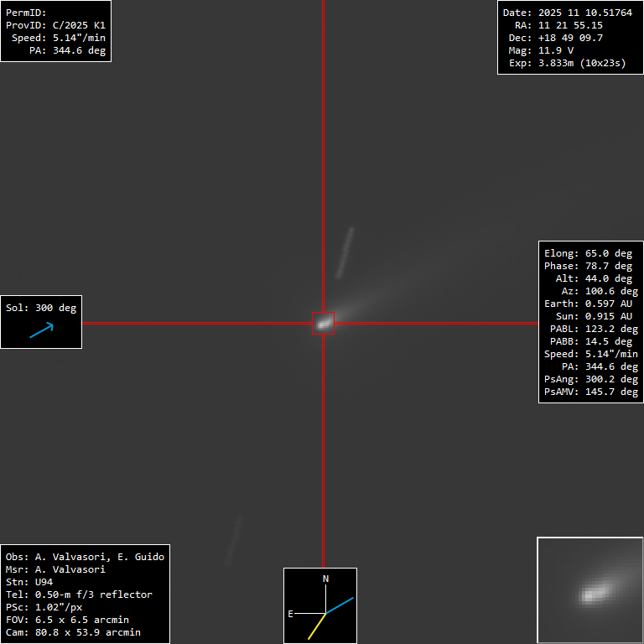Click the PsAMV 145.7 deg value
Viewport: 644px width, 644px height.
tap(590, 392)
